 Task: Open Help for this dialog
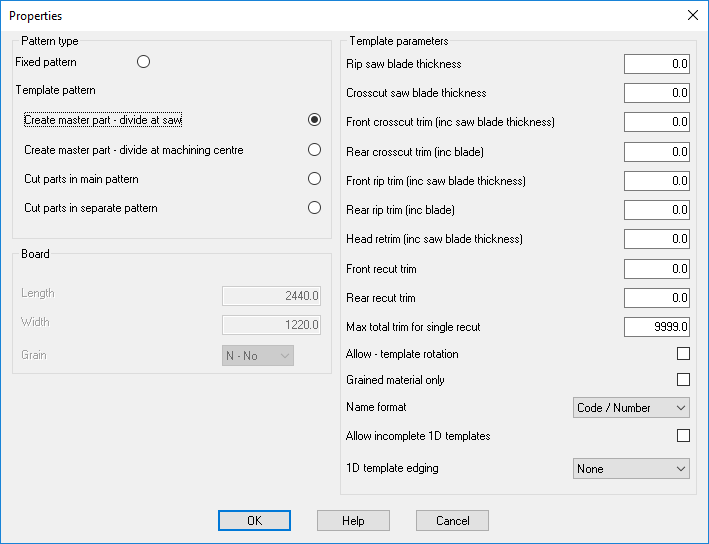point(353,520)
